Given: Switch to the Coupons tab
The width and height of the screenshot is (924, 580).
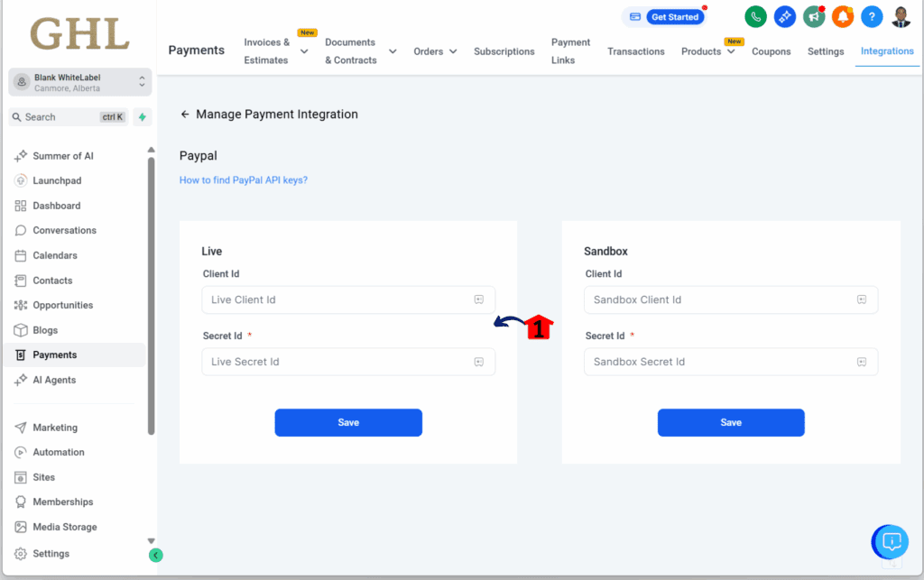Looking at the screenshot, I should (x=771, y=51).
